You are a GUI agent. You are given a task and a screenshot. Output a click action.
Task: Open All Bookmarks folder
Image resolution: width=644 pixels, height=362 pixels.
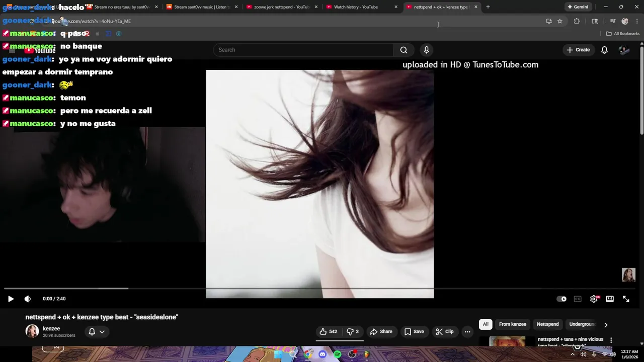[623, 34]
